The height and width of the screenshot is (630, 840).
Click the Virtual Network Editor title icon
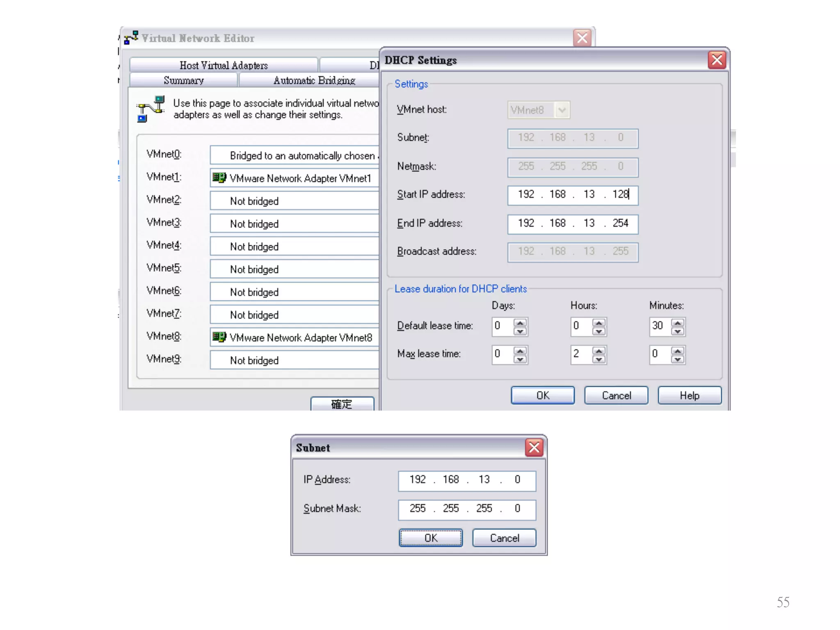[131, 38]
